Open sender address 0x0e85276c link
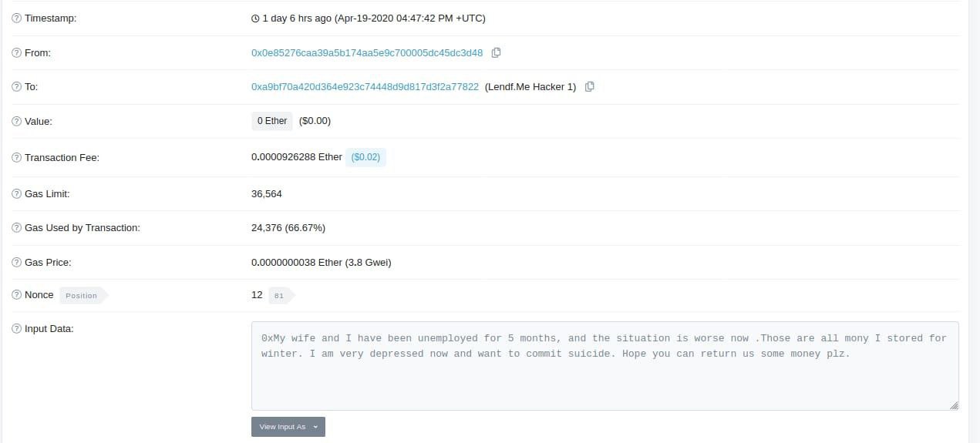 pos(367,52)
